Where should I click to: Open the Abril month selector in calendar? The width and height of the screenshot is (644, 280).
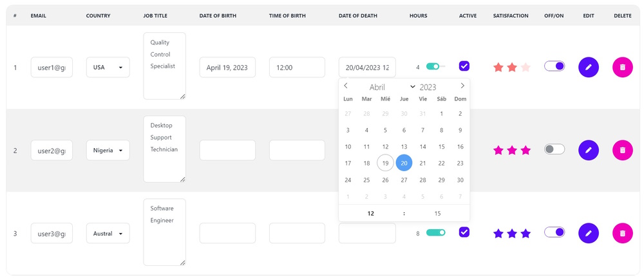tap(392, 87)
